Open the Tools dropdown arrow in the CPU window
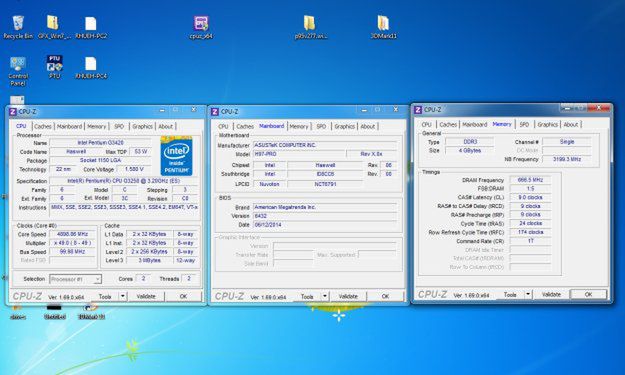The height and width of the screenshot is (375, 625). tap(123, 296)
